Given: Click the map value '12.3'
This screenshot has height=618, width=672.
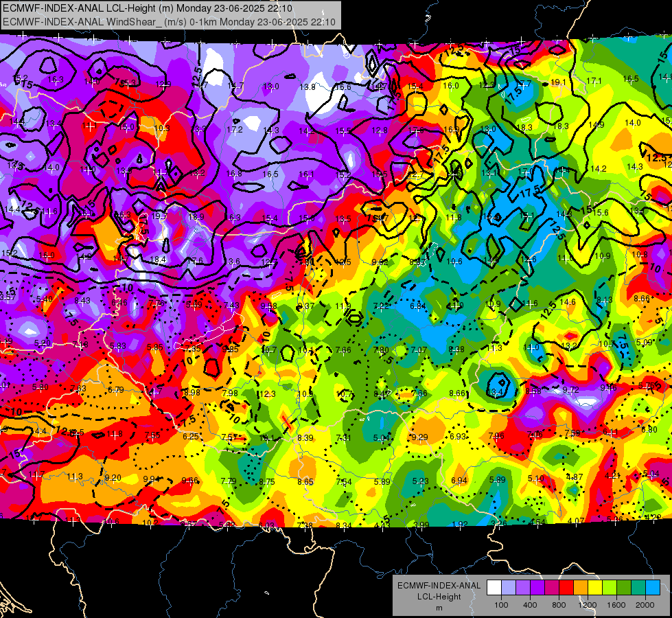Looking at the screenshot, I should (268, 393).
